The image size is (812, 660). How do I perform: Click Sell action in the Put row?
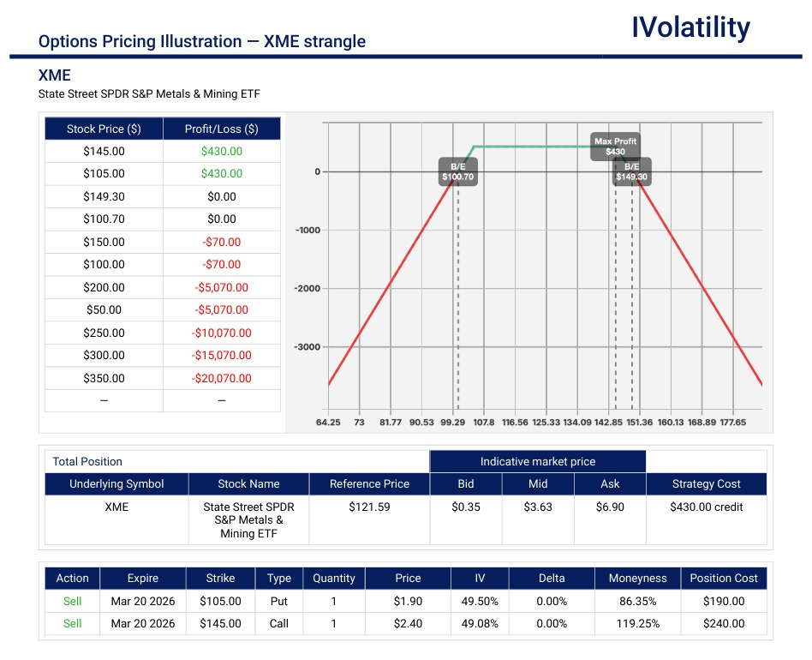click(x=73, y=602)
